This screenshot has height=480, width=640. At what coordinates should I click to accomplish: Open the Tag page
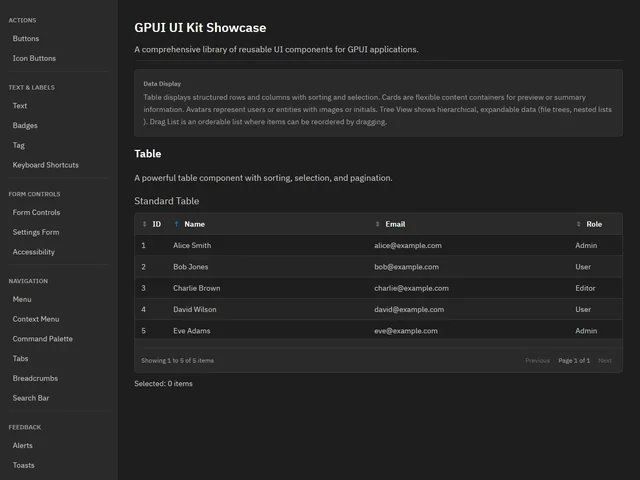(18, 145)
